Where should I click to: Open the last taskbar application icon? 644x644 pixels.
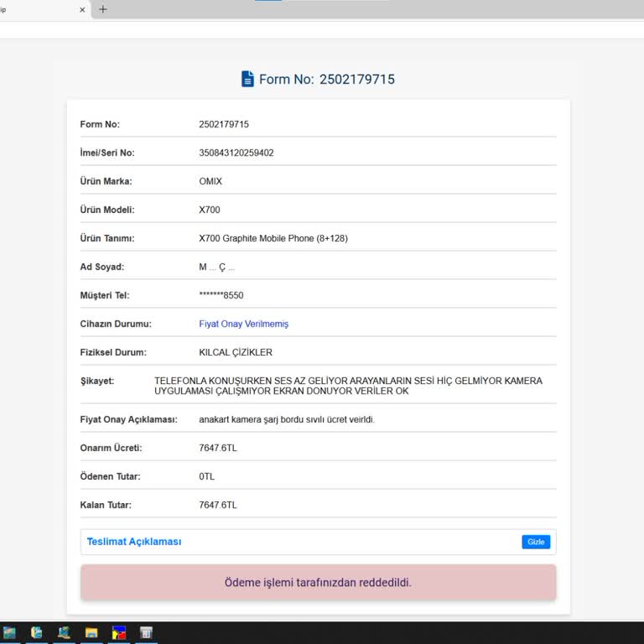pos(146,632)
